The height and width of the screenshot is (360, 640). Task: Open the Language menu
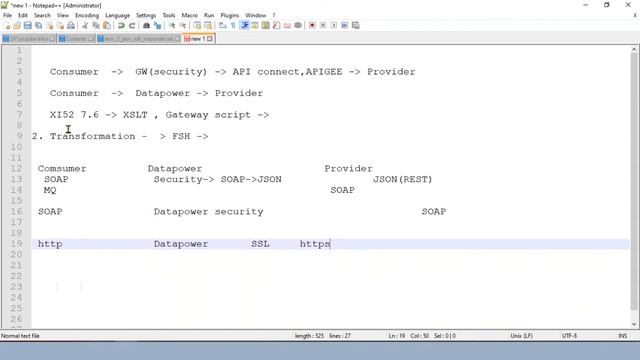(x=118, y=16)
